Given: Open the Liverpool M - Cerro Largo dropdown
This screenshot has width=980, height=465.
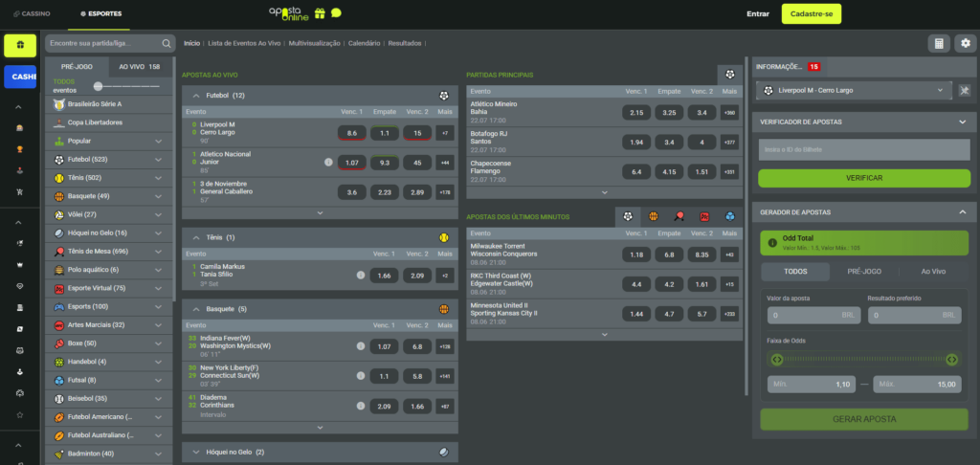Looking at the screenshot, I should tap(853, 91).
